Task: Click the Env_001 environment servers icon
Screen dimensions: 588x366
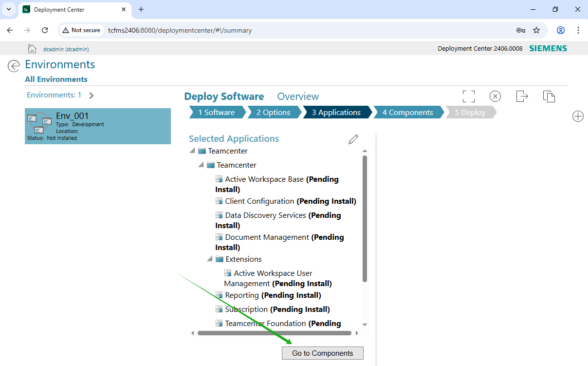Action: [x=39, y=123]
